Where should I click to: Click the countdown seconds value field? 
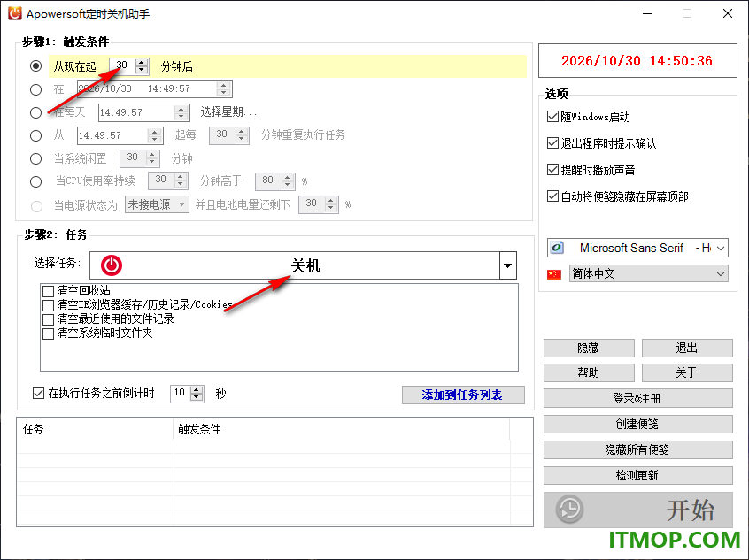(x=180, y=394)
